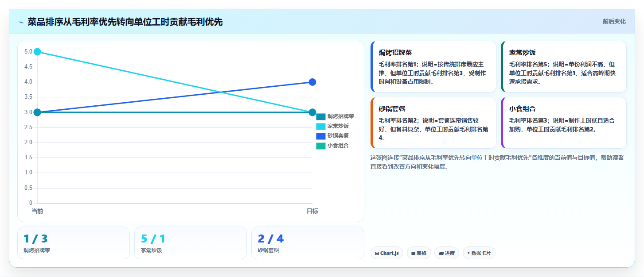The height and width of the screenshot is (277, 644).
Task: Click the 前后变化 label in header
Action: [614, 21]
